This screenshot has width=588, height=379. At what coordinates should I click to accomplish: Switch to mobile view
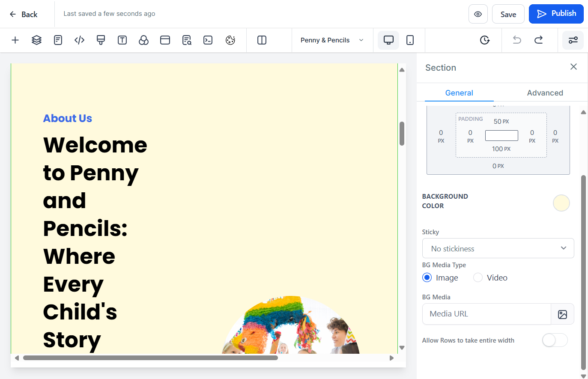tap(410, 40)
